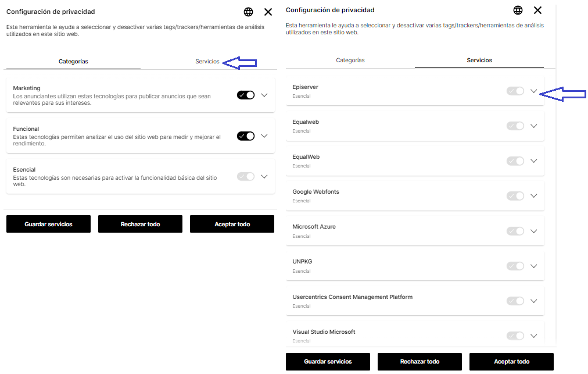Viewport: 588px width, 374px height.
Task: Turn off the Funcional toggle switch
Action: pyautogui.click(x=246, y=136)
